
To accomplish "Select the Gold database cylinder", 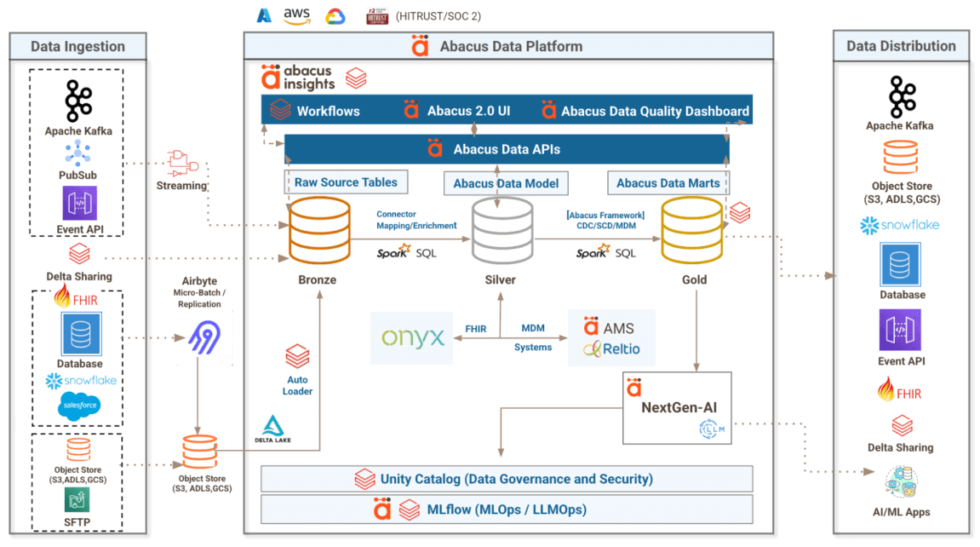I will pos(692,231).
